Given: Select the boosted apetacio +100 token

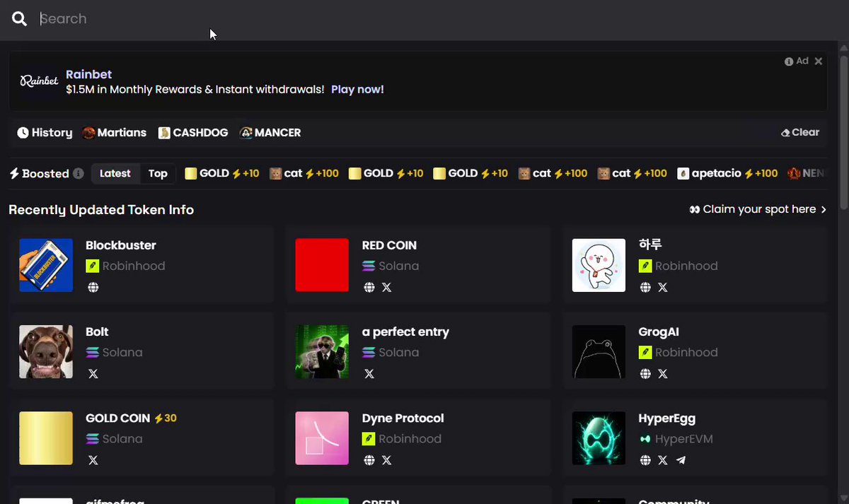Looking at the screenshot, I should click(x=727, y=174).
